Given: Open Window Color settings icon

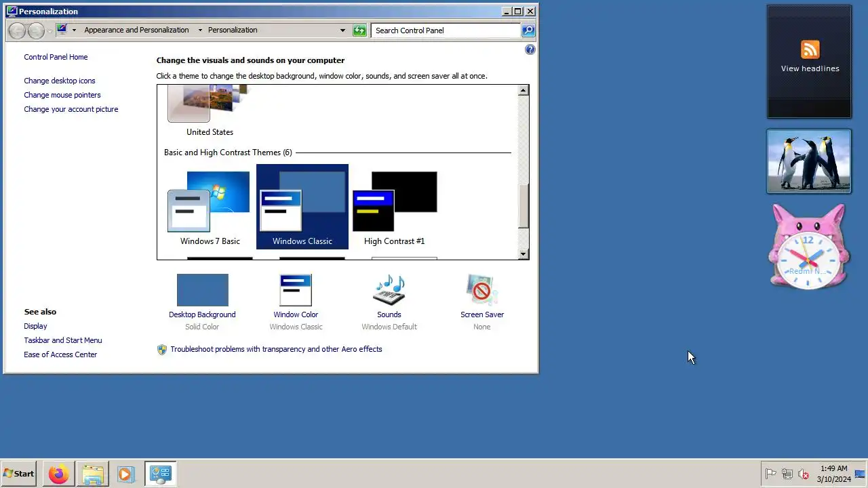Looking at the screenshot, I should (296, 290).
